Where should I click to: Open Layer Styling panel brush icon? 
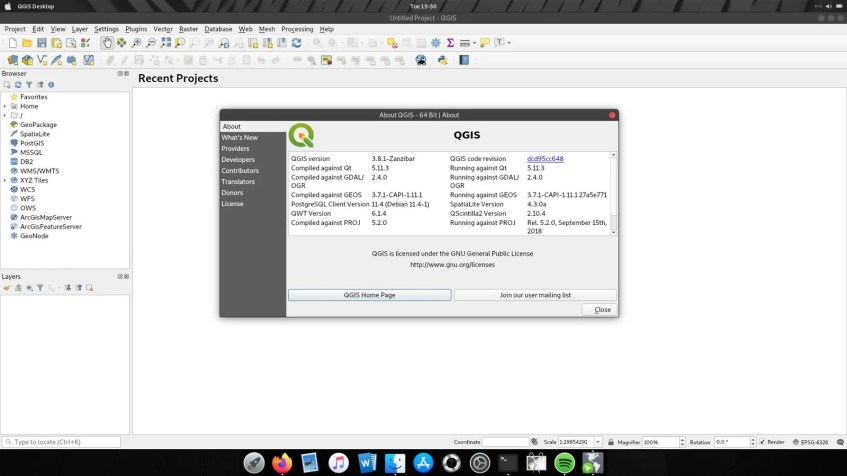7,288
